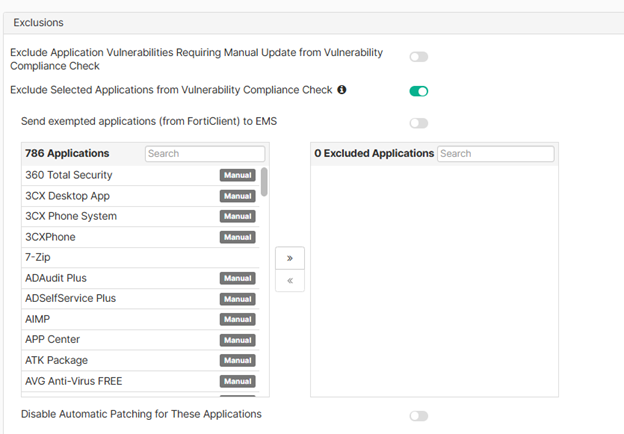This screenshot has width=624, height=434.
Task: Click the info icon beside Exclude Selected Applications
Action: coord(341,90)
